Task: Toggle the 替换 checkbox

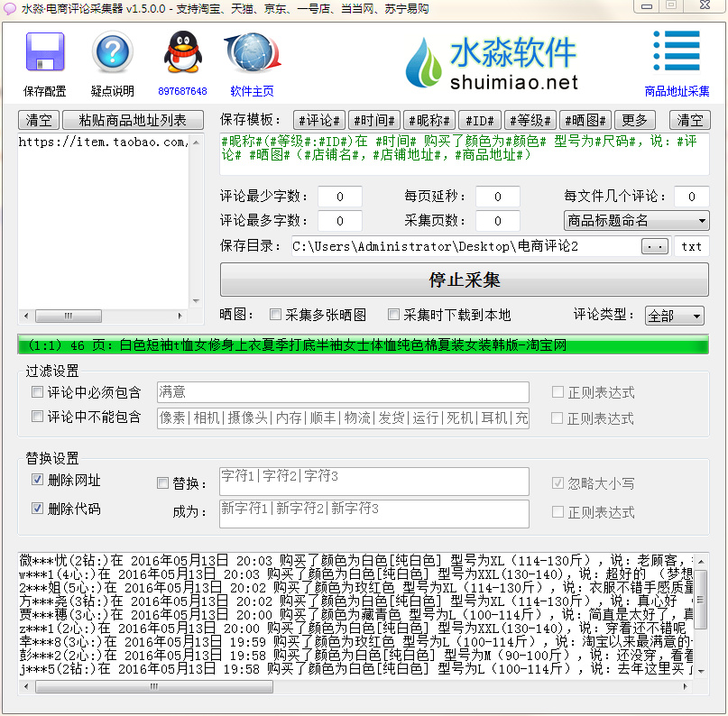Action: pyautogui.click(x=162, y=482)
